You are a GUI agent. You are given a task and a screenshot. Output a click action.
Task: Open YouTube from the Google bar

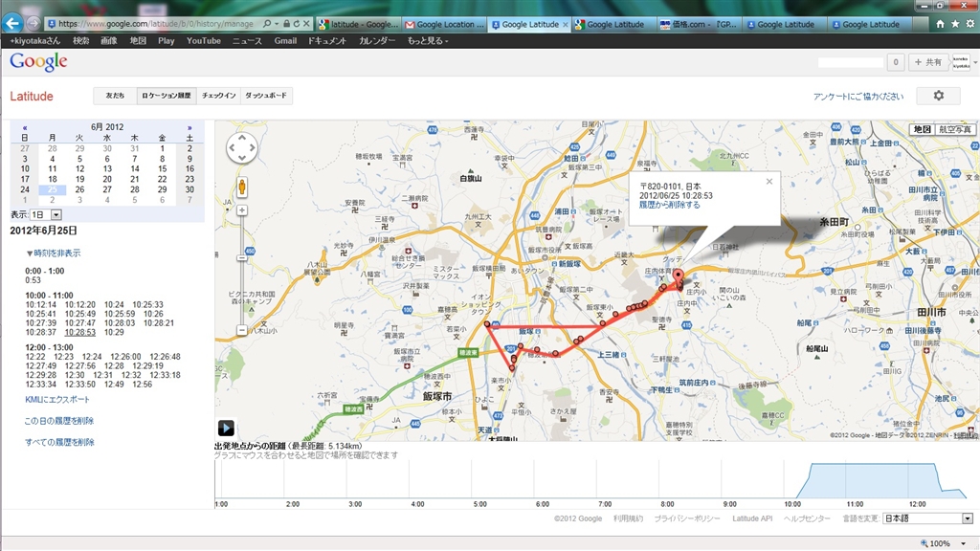pyautogui.click(x=203, y=40)
